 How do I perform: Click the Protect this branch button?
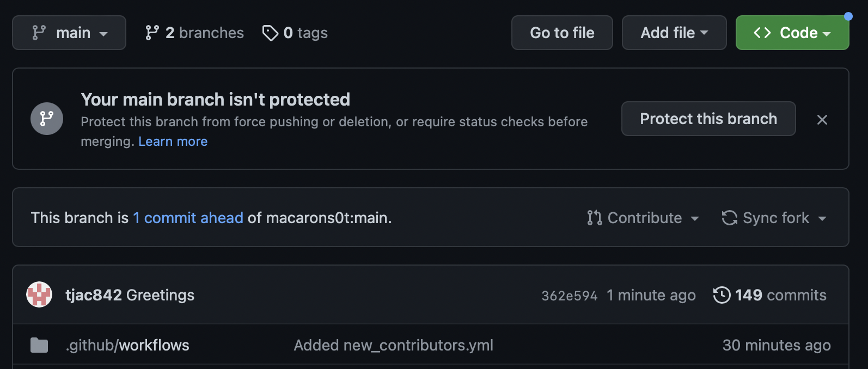tap(708, 119)
